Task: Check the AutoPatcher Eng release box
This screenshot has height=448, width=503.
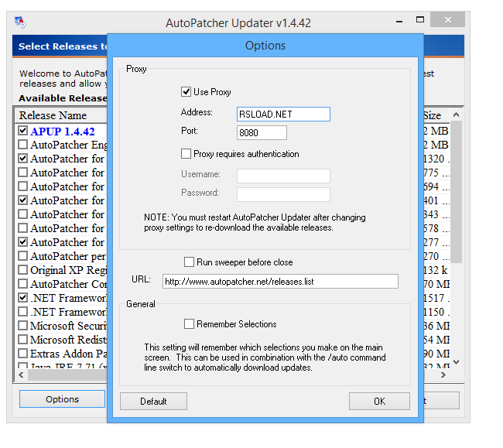Action: point(22,145)
